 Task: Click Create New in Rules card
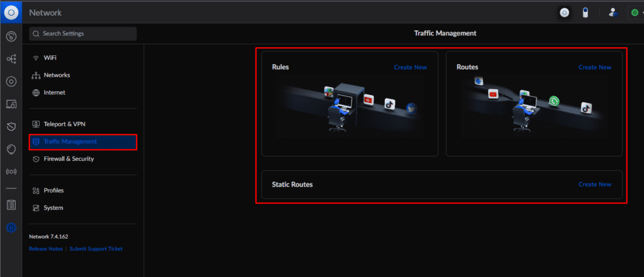click(410, 67)
